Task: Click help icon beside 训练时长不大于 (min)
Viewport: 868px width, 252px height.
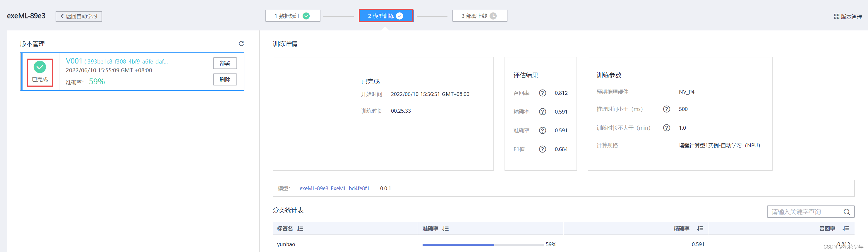Action: [x=666, y=128]
